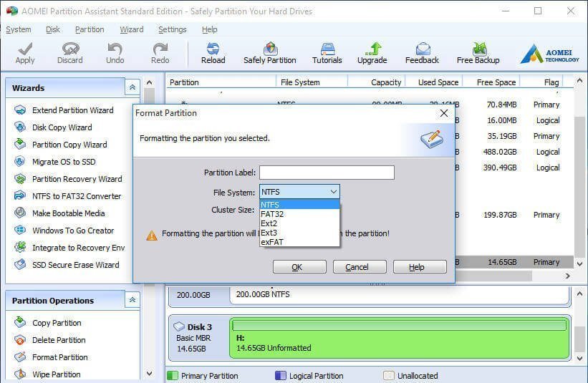Click the Undo toolbar icon
The image size is (588, 383).
[x=115, y=53]
